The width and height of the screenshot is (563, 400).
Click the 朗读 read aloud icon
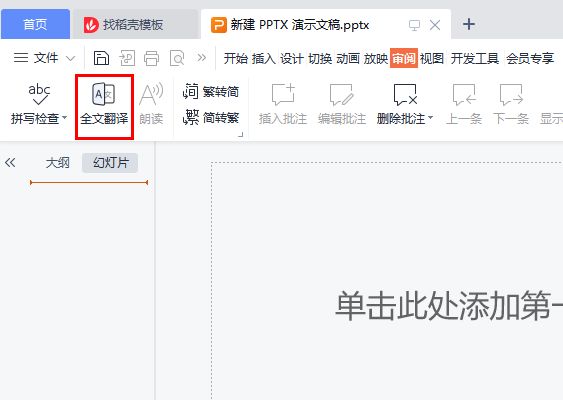[x=151, y=94]
